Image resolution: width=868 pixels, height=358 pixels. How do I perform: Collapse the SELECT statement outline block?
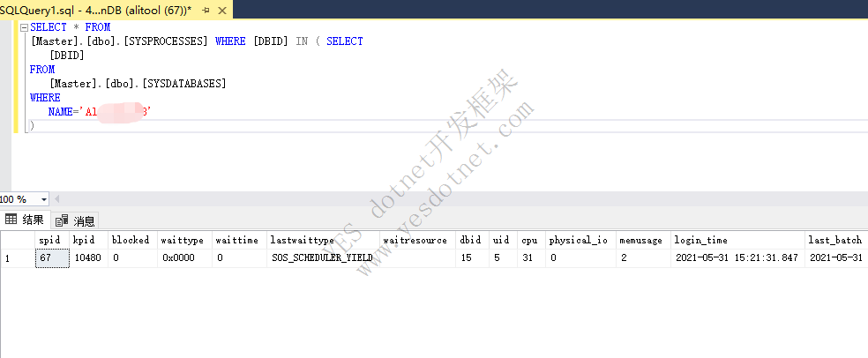(24, 27)
